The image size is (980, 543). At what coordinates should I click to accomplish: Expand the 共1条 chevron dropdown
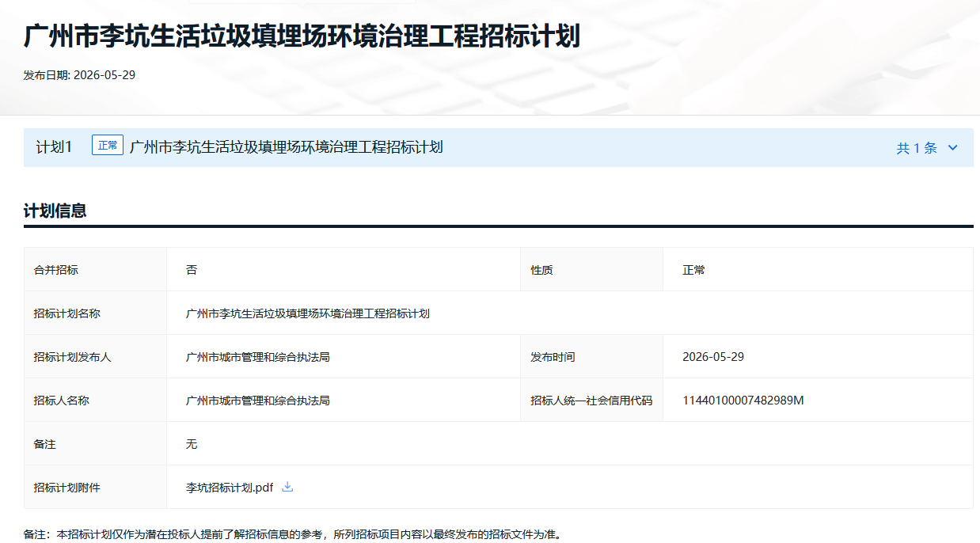[x=952, y=148]
